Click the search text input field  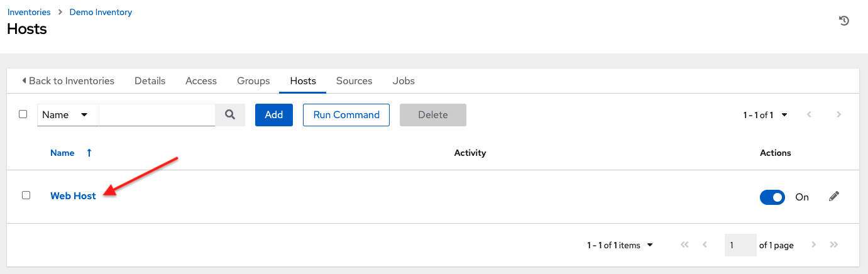click(x=157, y=115)
